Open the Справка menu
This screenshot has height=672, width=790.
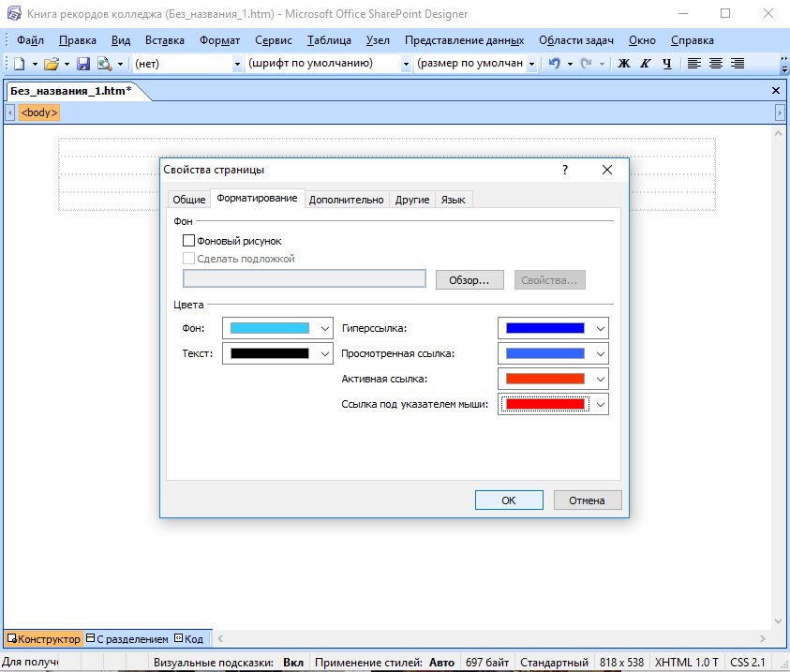[x=693, y=40]
